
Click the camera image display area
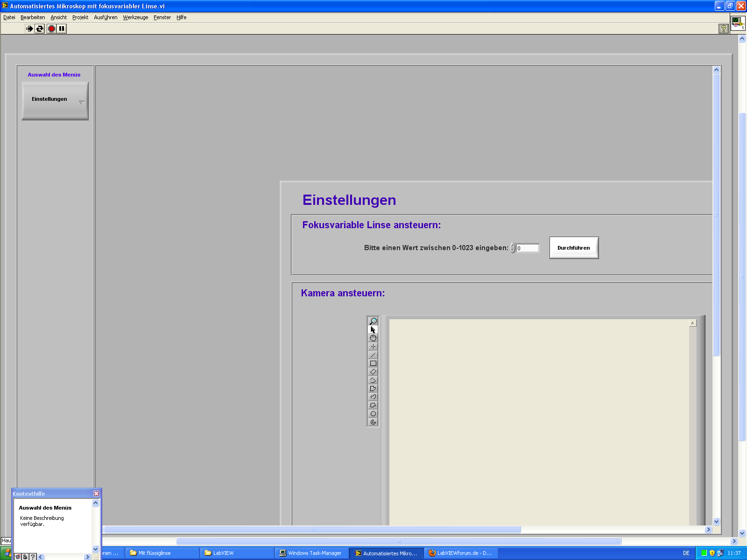click(539, 422)
